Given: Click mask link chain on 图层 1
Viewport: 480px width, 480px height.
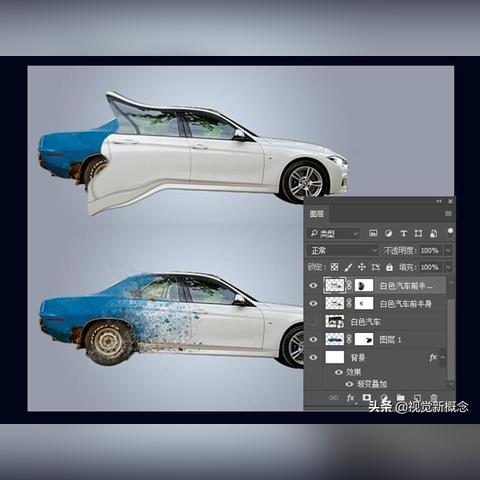Looking at the screenshot, I should [x=349, y=339].
